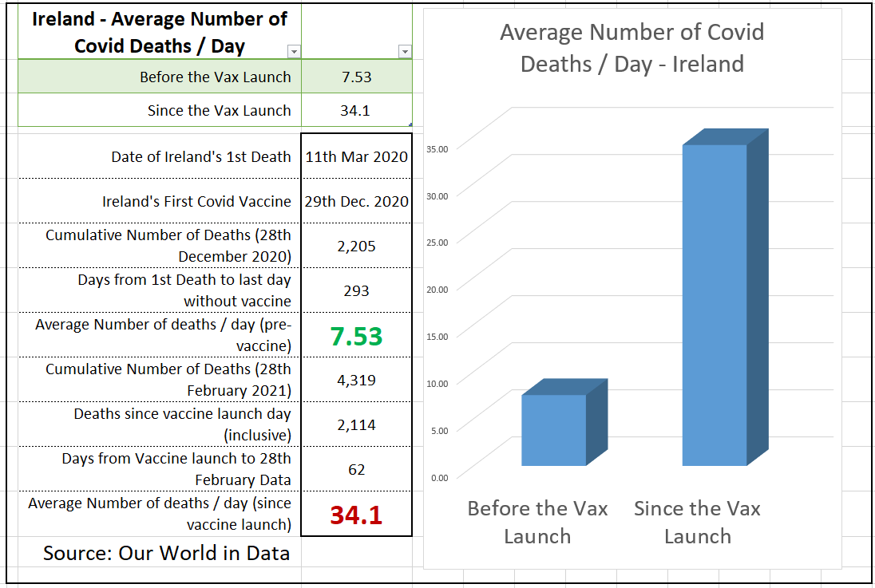Select the cell containing 62 days
Screen dimensions: 875x588
click(356, 470)
